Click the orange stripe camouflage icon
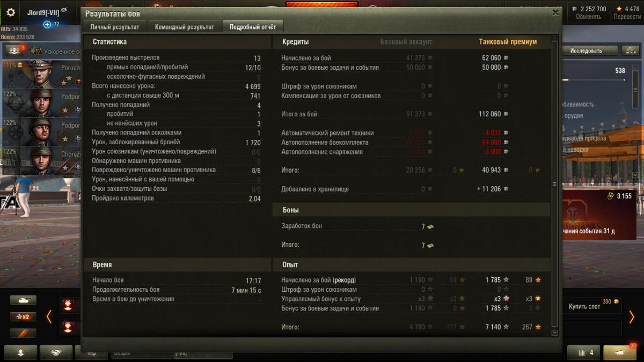This screenshot has width=644, height=362. coord(23,333)
